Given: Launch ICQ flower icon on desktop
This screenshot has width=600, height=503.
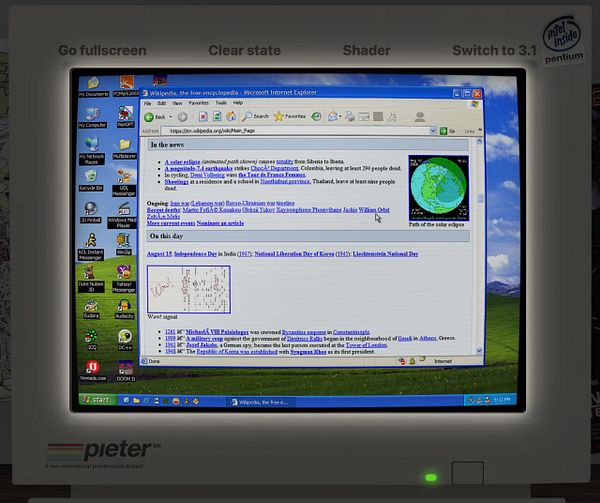Looking at the screenshot, I should 92,340.
